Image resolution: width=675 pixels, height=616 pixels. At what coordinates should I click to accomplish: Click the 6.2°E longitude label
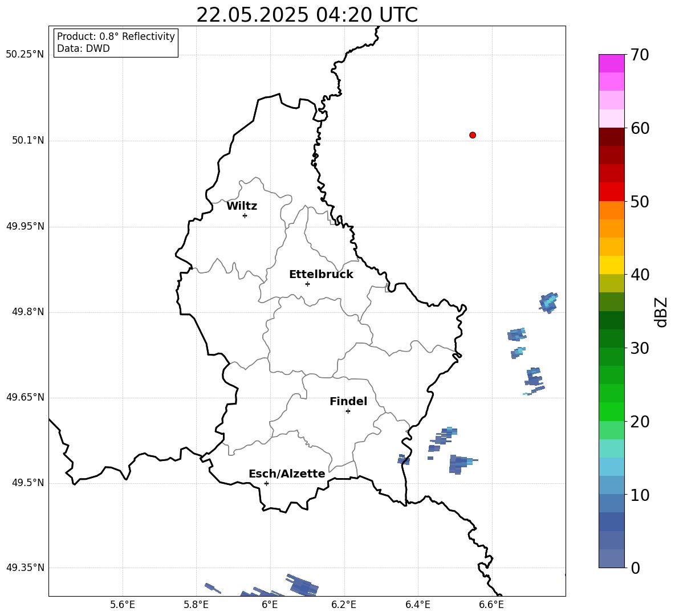coord(344,605)
